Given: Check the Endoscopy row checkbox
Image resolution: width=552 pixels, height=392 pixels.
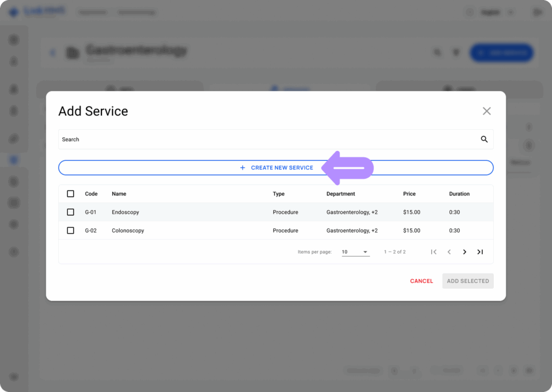Looking at the screenshot, I should point(70,212).
